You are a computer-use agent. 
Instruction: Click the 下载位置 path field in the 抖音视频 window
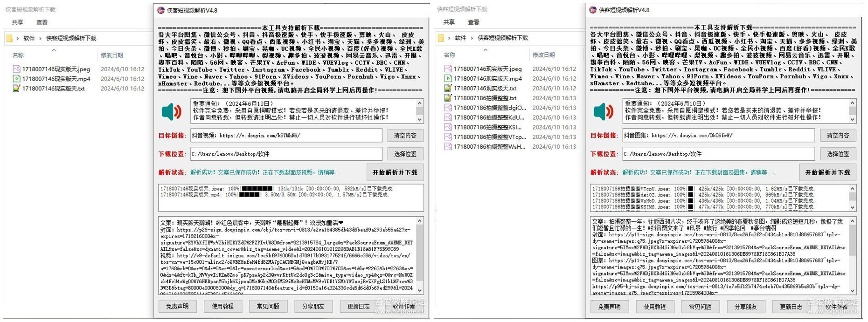coord(286,154)
